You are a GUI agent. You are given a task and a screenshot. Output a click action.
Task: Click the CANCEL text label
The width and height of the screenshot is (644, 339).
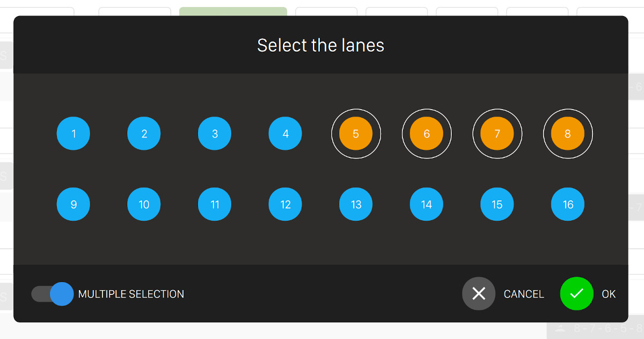(524, 294)
